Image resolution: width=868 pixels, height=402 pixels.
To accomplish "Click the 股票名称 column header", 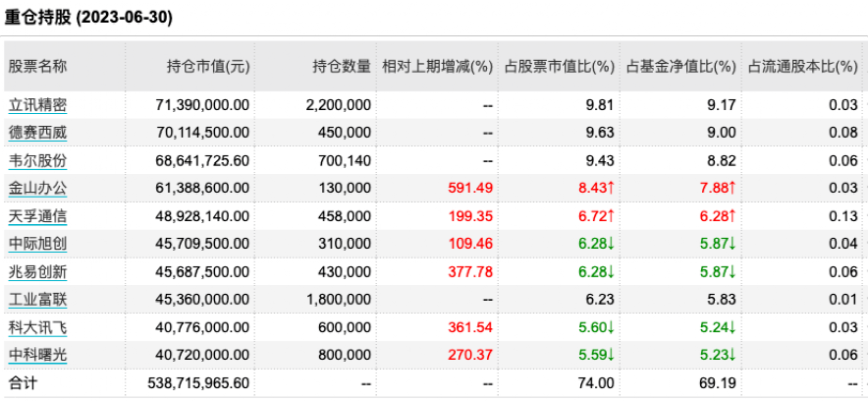I will (x=37, y=67).
